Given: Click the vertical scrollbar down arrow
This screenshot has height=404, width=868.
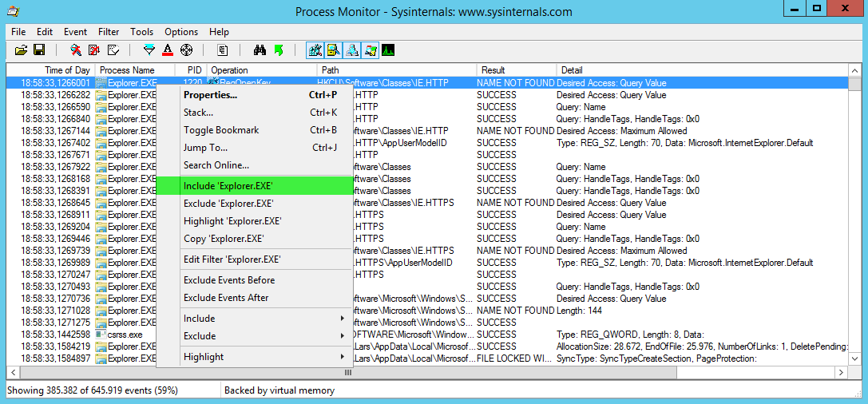Looking at the screenshot, I should click(854, 360).
